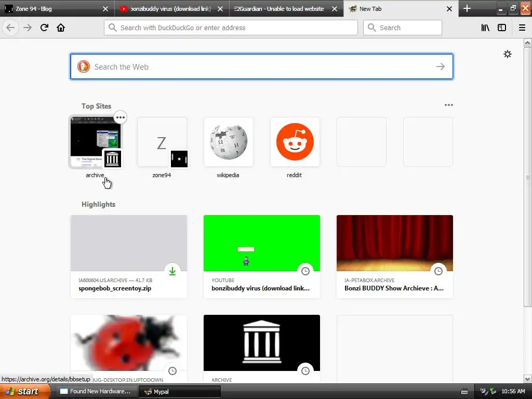The image size is (532, 399).
Task: Open spongebob_screentoy.zip highlight card
Action: coord(129,257)
